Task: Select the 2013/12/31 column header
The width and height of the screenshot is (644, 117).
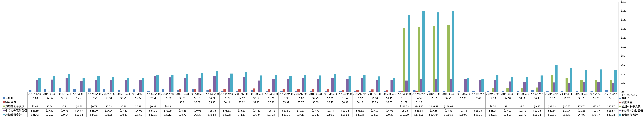Action: pos(182,94)
